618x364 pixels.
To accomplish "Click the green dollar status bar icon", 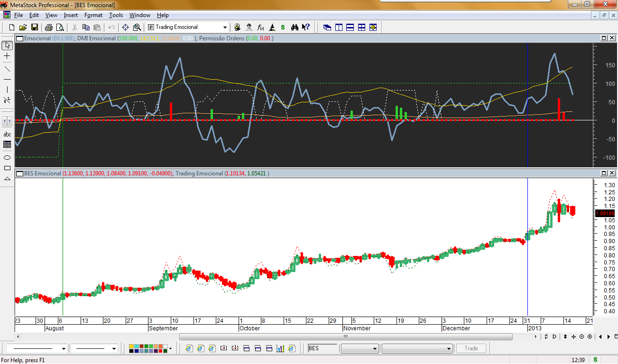I will [595, 360].
